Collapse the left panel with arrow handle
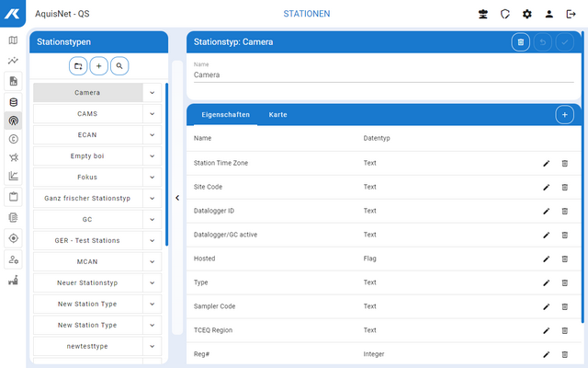Viewport: 588px width, 368px height. pyautogui.click(x=176, y=197)
